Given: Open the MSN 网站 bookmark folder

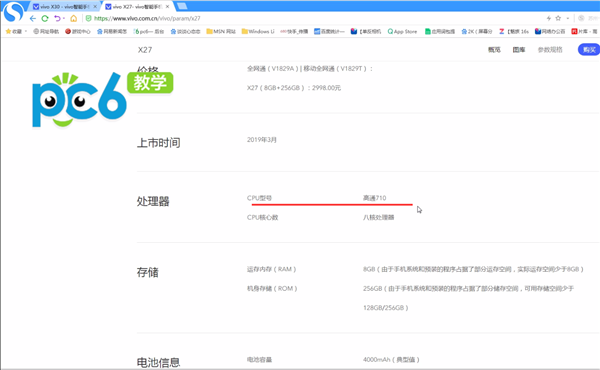Looking at the screenshot, I should (221, 31).
